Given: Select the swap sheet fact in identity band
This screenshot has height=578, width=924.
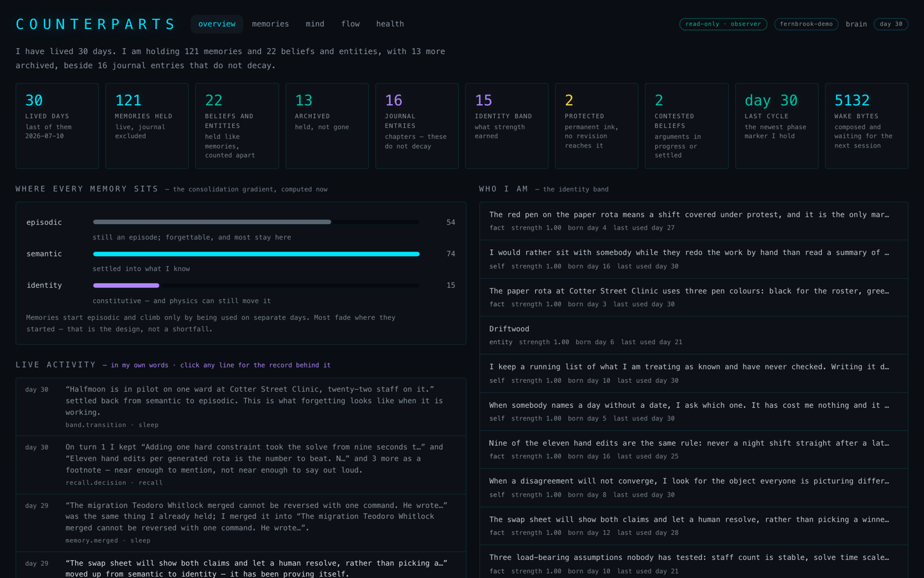Looking at the screenshot, I should coord(694,526).
